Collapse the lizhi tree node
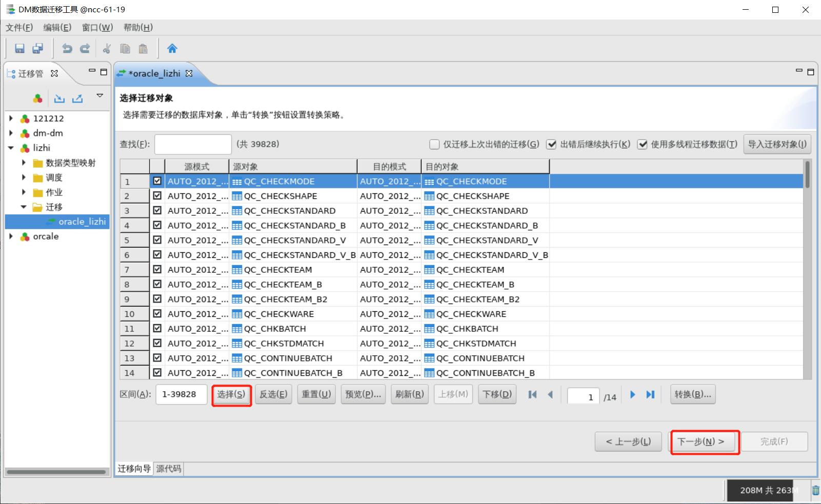Screen dimensions: 821x504 coord(11,148)
